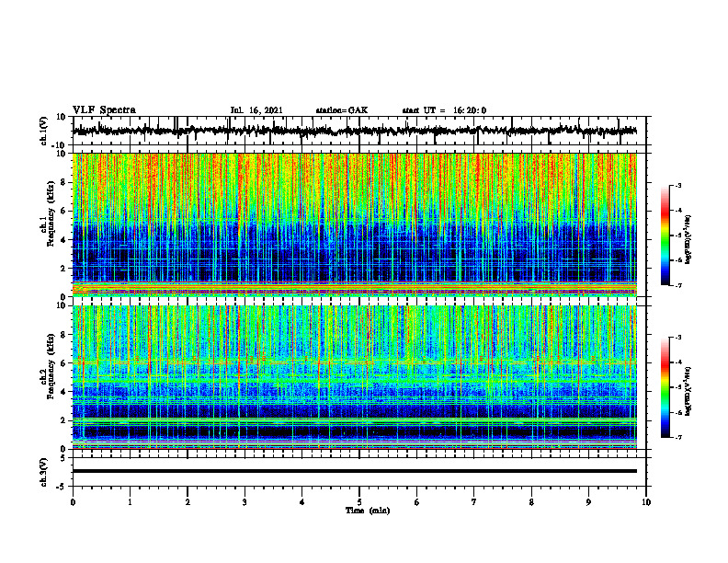
Task: Click the ch.1 spectrogram color scale bar
Action: pyautogui.click(x=665, y=236)
